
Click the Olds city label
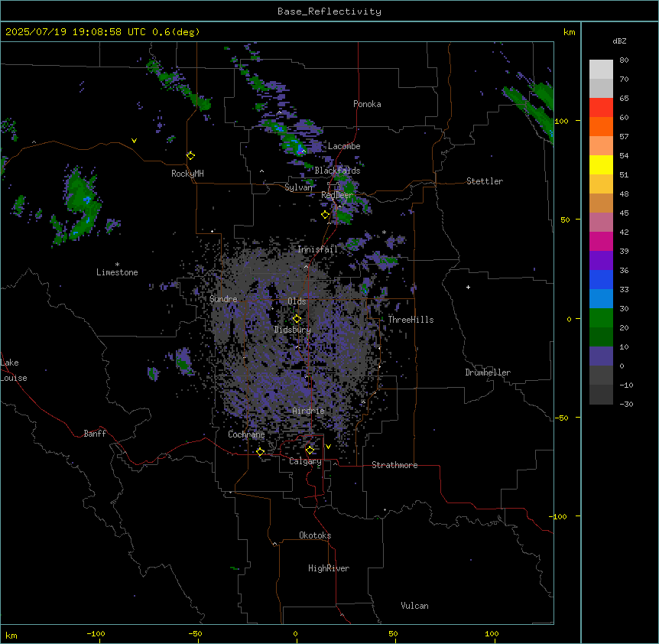point(297,301)
